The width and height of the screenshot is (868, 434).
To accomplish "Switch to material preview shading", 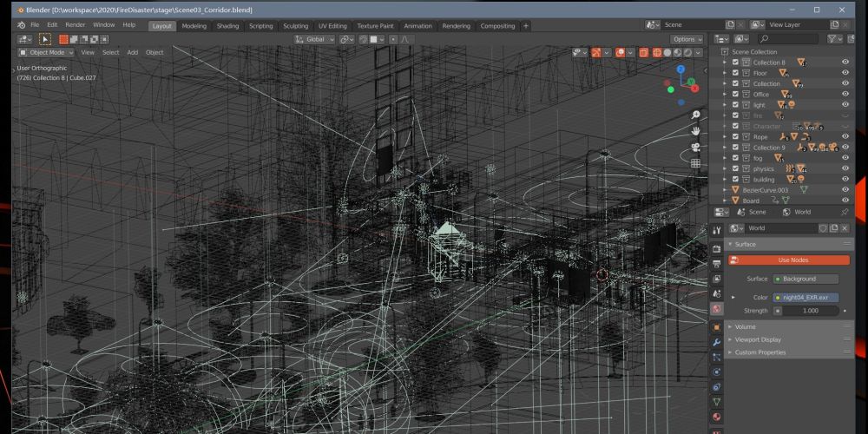I will [677, 53].
